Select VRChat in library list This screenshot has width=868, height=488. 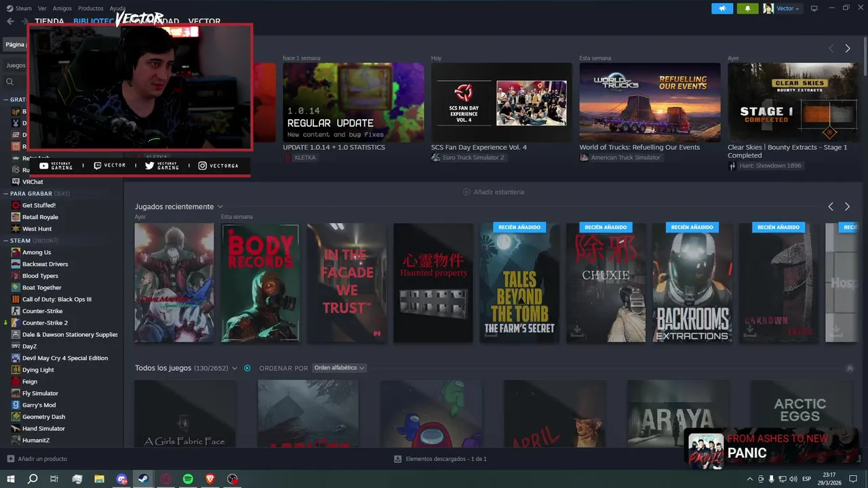coord(33,182)
